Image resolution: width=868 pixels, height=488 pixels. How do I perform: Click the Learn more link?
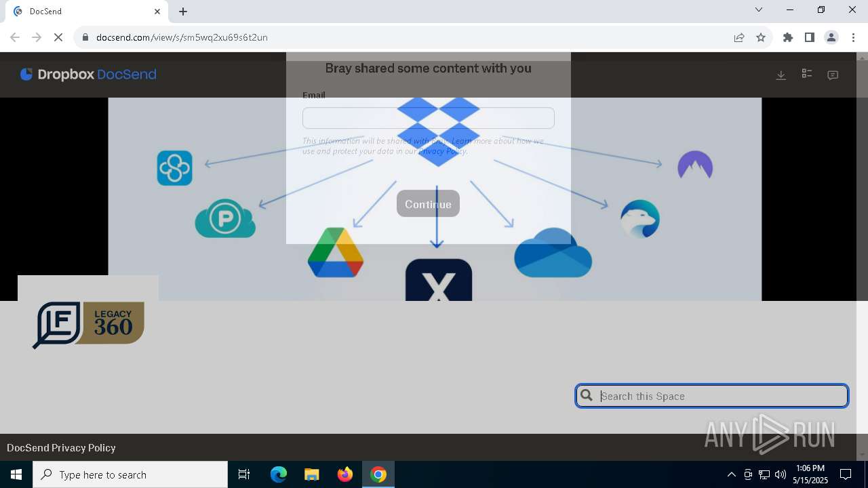[x=473, y=141]
